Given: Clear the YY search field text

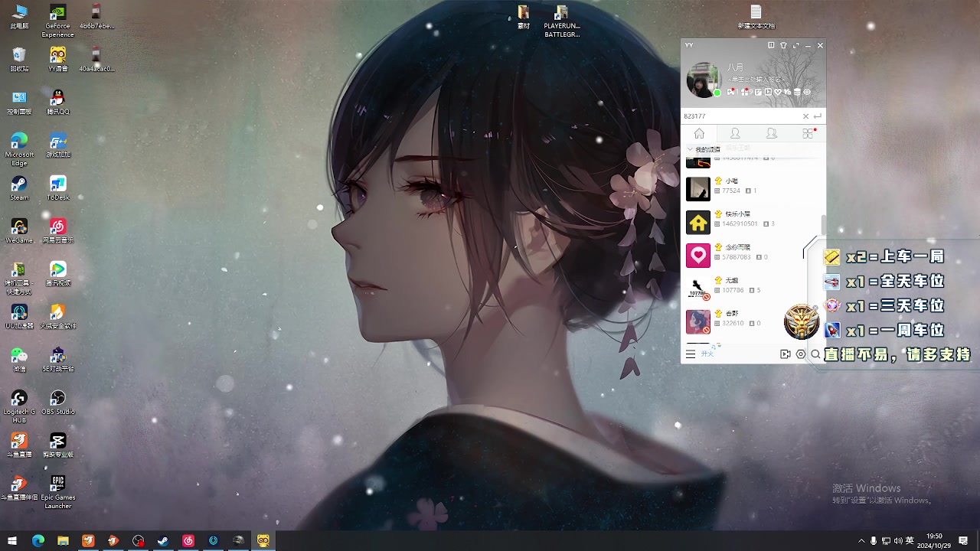Looking at the screenshot, I should tap(805, 116).
